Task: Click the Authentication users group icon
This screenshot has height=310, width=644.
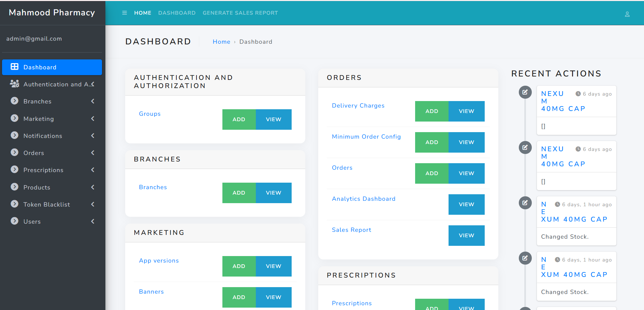Action: tap(14, 84)
